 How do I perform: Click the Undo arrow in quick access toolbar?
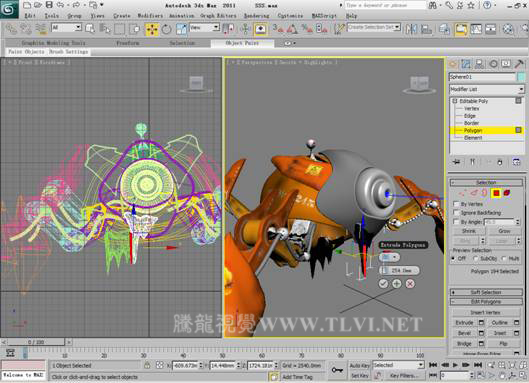61,5
